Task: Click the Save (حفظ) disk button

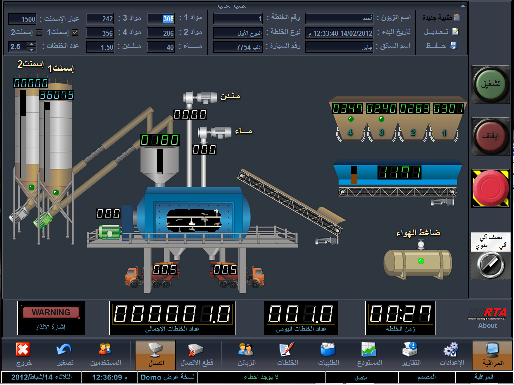Action: click(x=441, y=45)
